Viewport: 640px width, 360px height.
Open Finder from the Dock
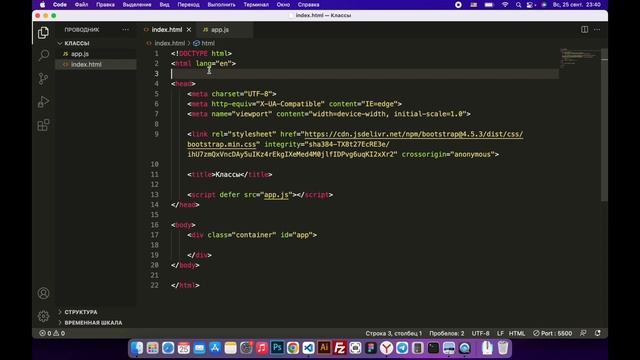pyautogui.click(x=137, y=348)
